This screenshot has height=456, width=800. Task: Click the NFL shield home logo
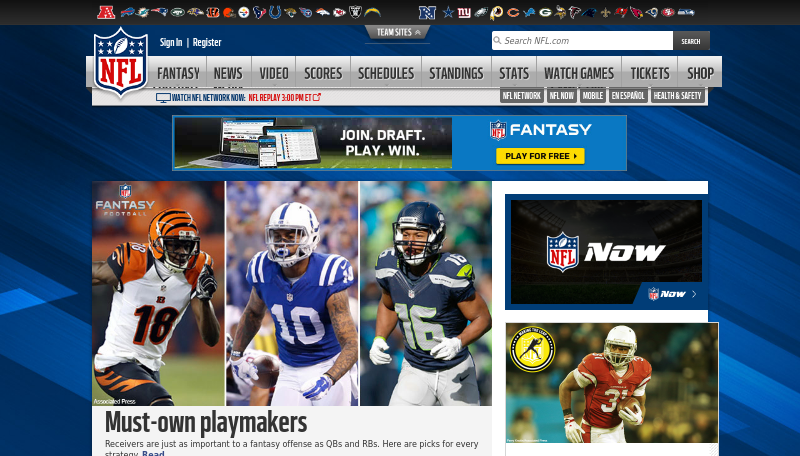[121, 62]
